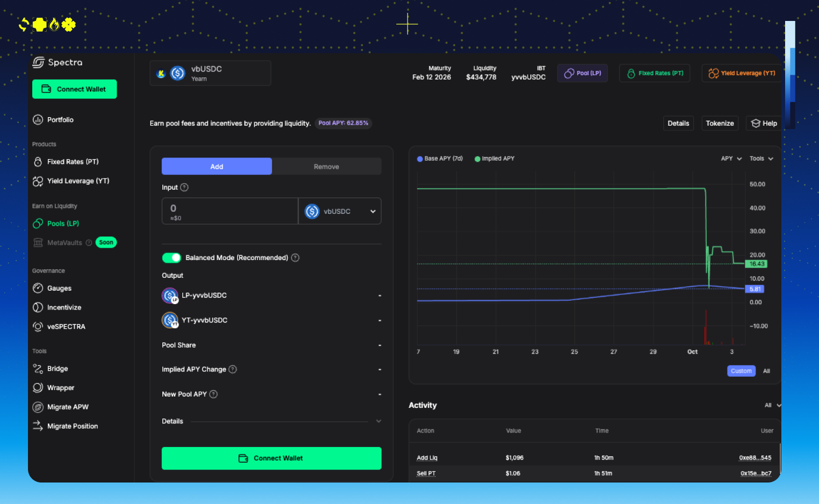
Task: Switch to Yield Leverage (YT) tab
Action: click(x=742, y=73)
